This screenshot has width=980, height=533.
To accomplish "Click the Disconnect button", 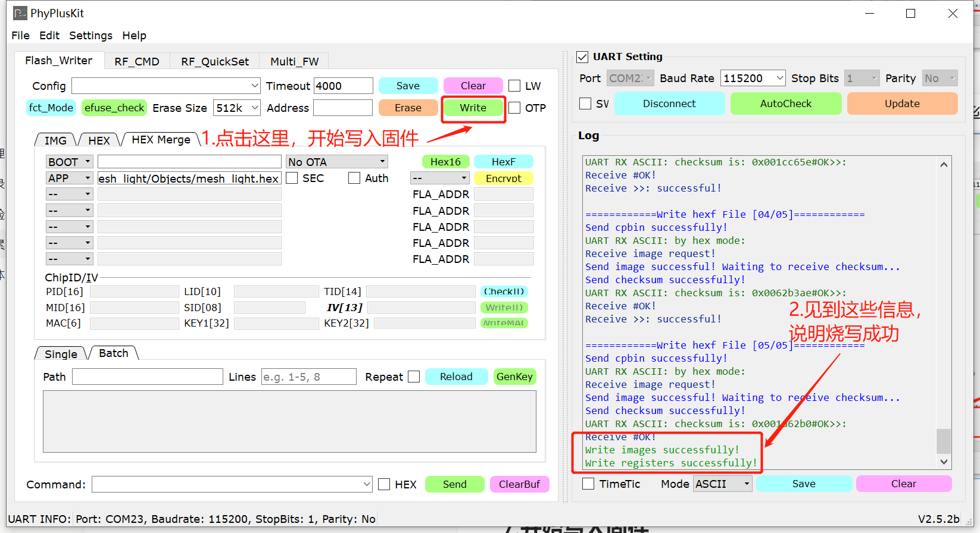I will (669, 104).
